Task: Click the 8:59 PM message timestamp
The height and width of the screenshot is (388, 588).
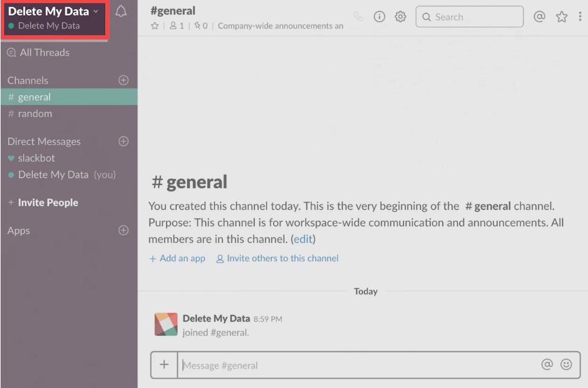Action: click(268, 319)
